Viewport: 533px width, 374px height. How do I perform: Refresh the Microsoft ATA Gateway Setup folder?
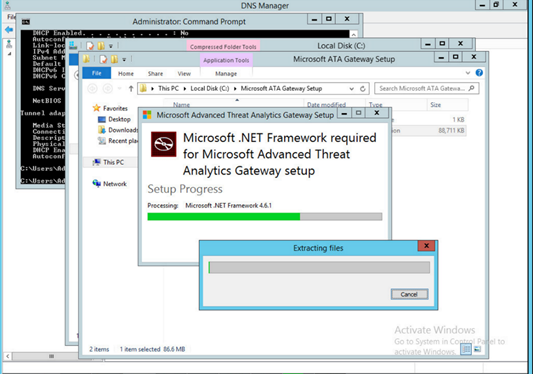(363, 89)
